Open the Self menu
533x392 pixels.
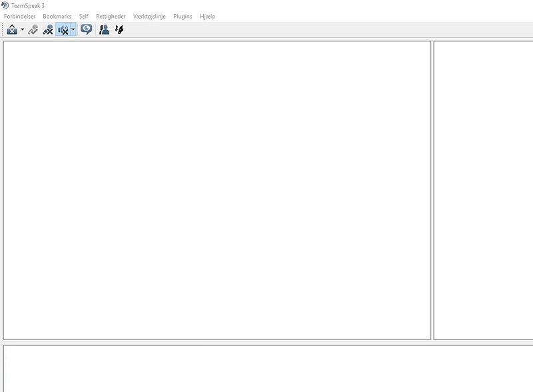tap(83, 16)
